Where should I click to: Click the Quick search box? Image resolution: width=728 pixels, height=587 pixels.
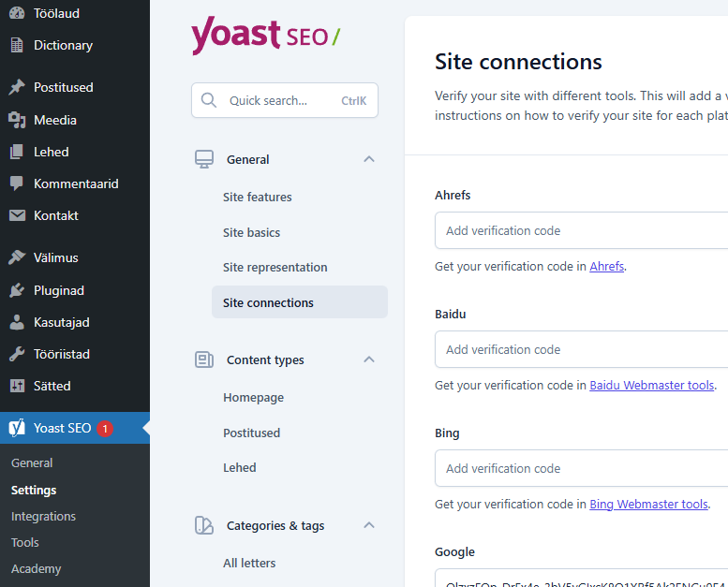[x=284, y=100]
